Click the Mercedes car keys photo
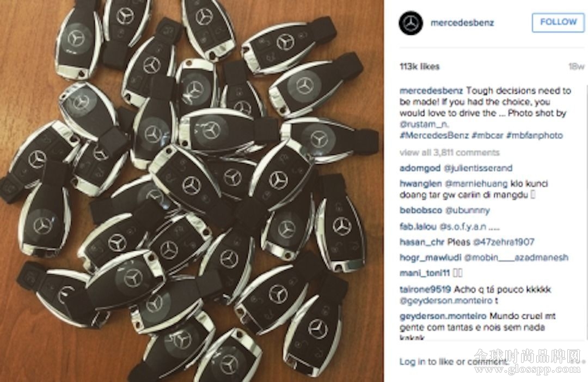Image resolution: width=588 pixels, height=382 pixels. click(x=192, y=191)
